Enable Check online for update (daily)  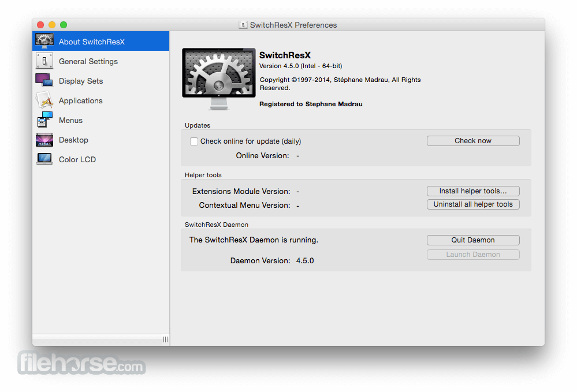[x=194, y=141]
